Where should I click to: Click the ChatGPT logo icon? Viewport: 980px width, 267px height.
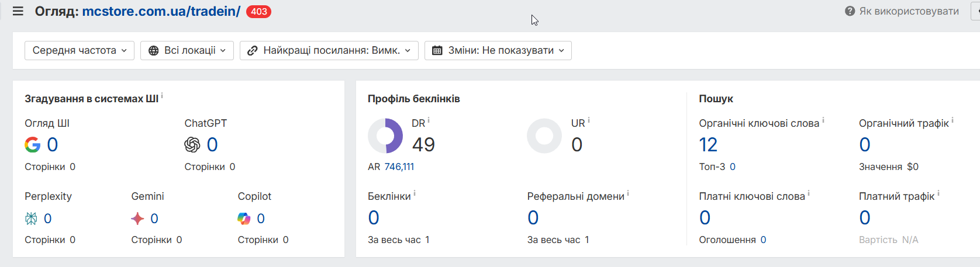coord(192,144)
